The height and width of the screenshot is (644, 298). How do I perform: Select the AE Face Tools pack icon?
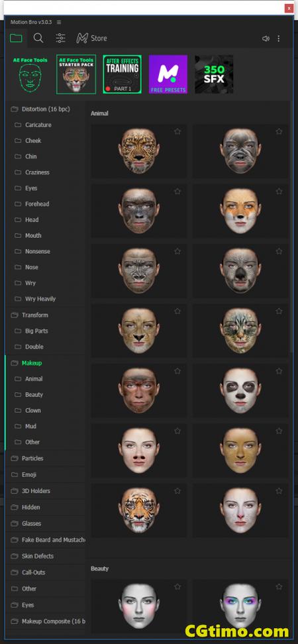click(30, 74)
